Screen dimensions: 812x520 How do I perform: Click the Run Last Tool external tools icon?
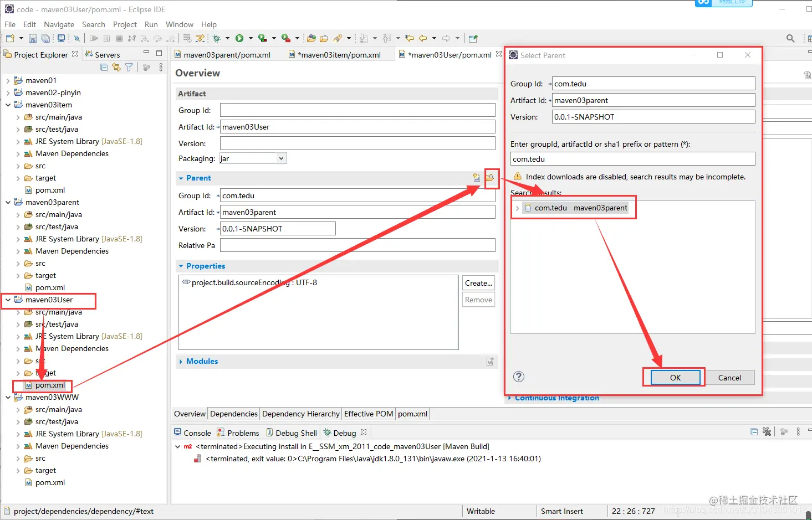pos(285,38)
